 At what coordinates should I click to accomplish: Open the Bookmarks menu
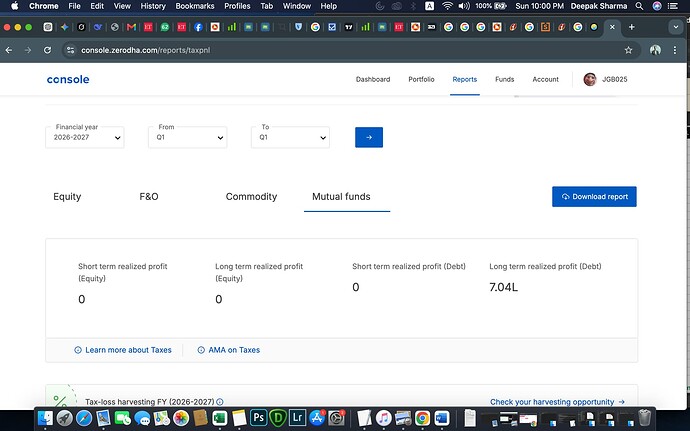(195, 6)
